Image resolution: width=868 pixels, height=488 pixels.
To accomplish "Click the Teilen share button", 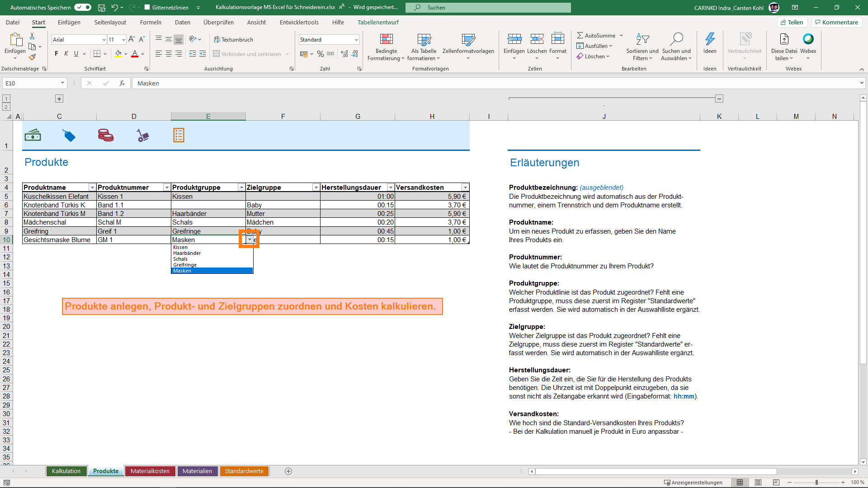I will point(793,22).
